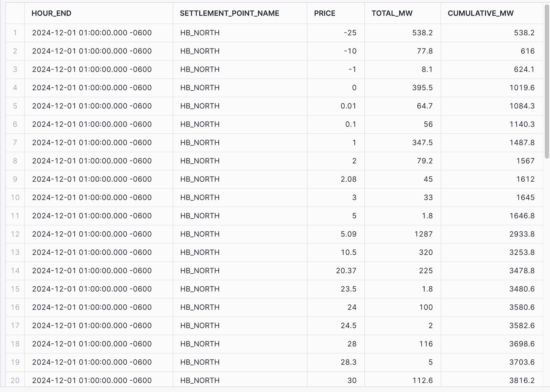550x392 pixels.
Task: Select row number 7
Action: pyautogui.click(x=15, y=142)
